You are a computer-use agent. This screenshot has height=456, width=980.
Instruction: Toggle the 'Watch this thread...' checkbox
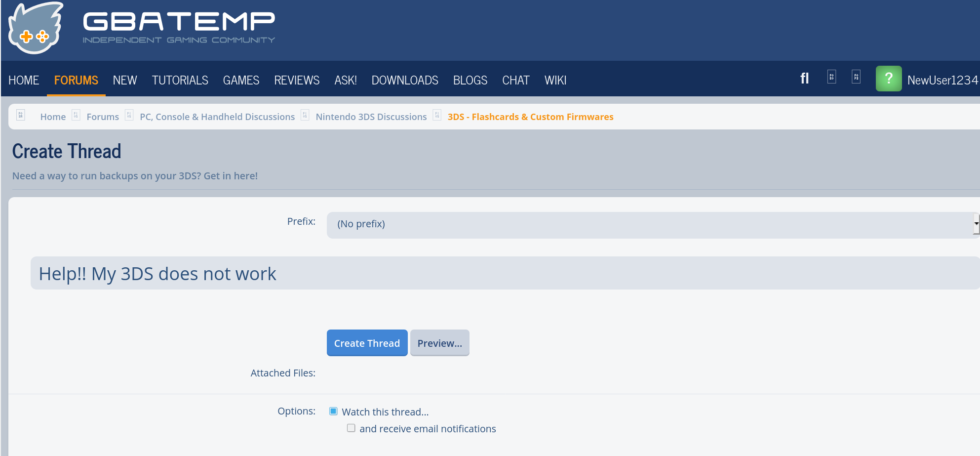point(334,411)
